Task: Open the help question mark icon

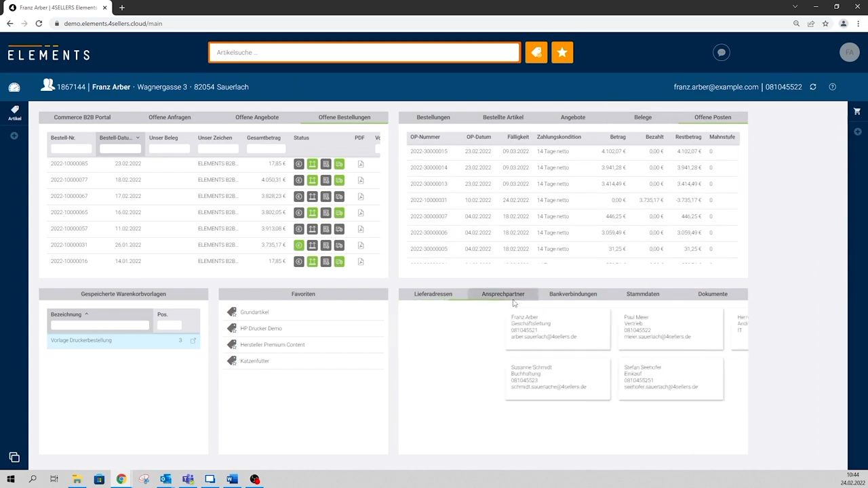Action: [832, 87]
